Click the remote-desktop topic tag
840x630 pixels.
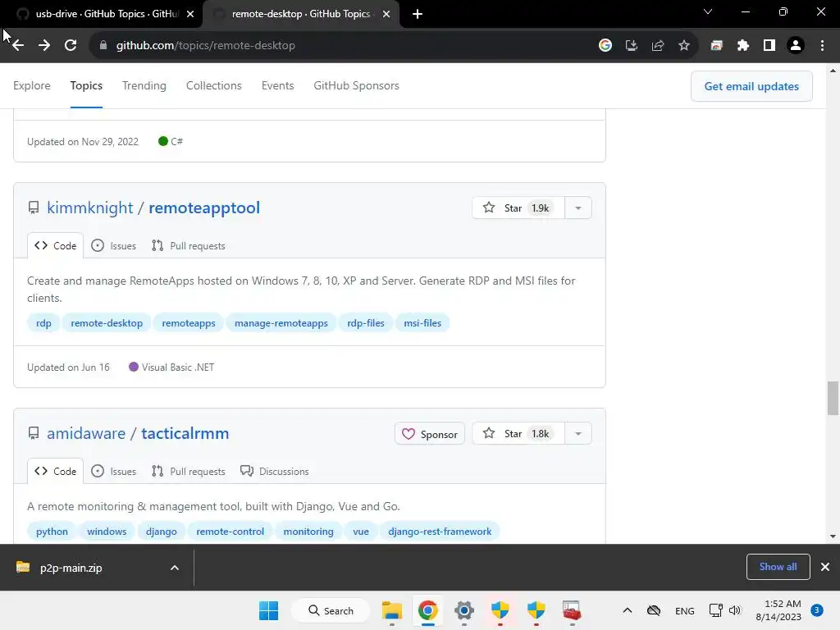[x=107, y=323]
